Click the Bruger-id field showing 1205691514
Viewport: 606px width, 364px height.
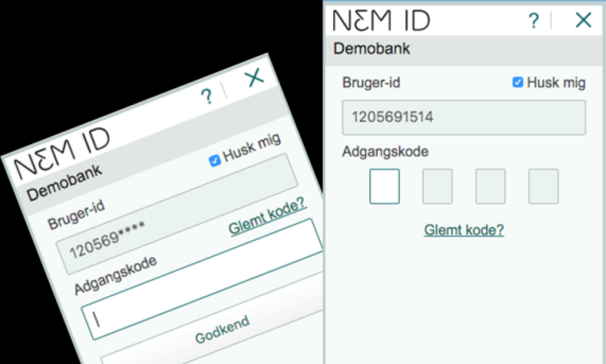[464, 117]
